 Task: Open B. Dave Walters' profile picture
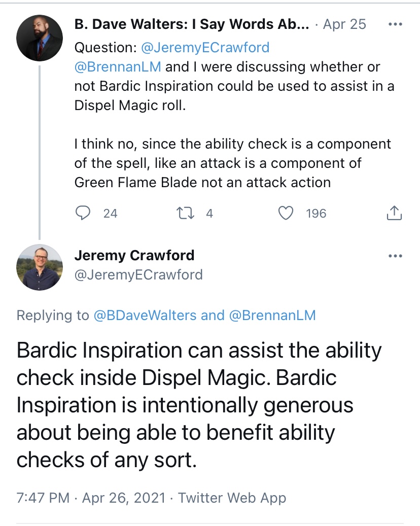40,38
